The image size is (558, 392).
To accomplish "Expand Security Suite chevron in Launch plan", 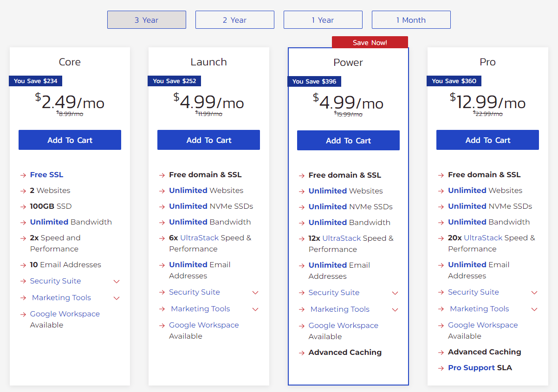I will [x=255, y=293].
